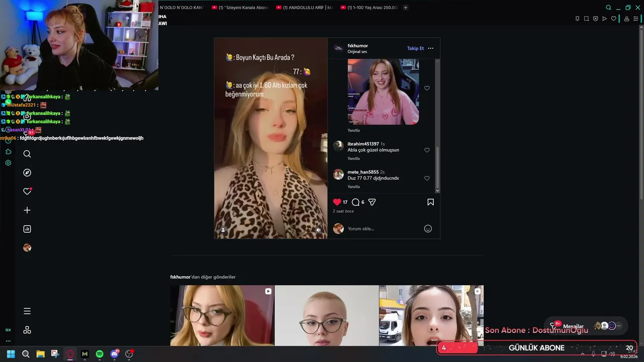Open the profile avatar in the sidebar
644x362 pixels.
pyautogui.click(x=27, y=248)
